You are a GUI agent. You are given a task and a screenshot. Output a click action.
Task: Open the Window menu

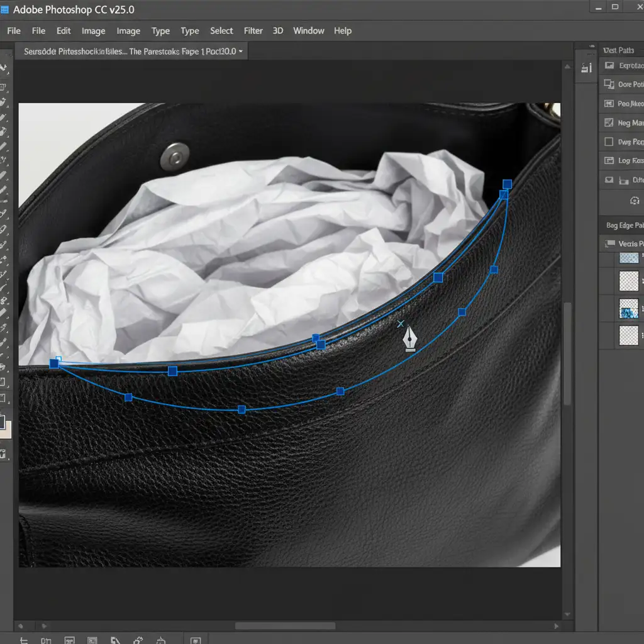[x=308, y=31]
